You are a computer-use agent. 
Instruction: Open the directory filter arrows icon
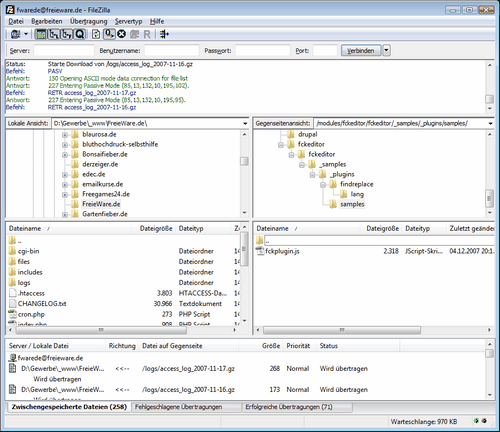click(x=164, y=34)
